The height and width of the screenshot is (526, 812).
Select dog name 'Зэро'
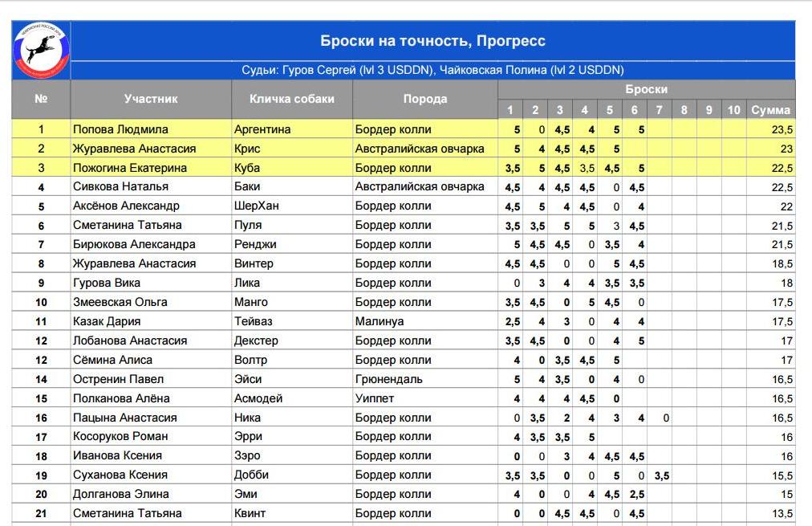[247, 455]
